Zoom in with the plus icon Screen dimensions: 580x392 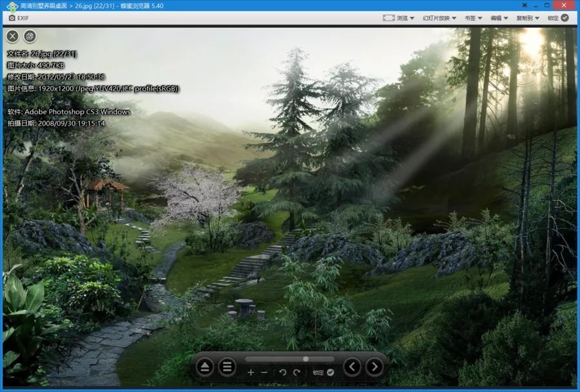[x=251, y=373]
